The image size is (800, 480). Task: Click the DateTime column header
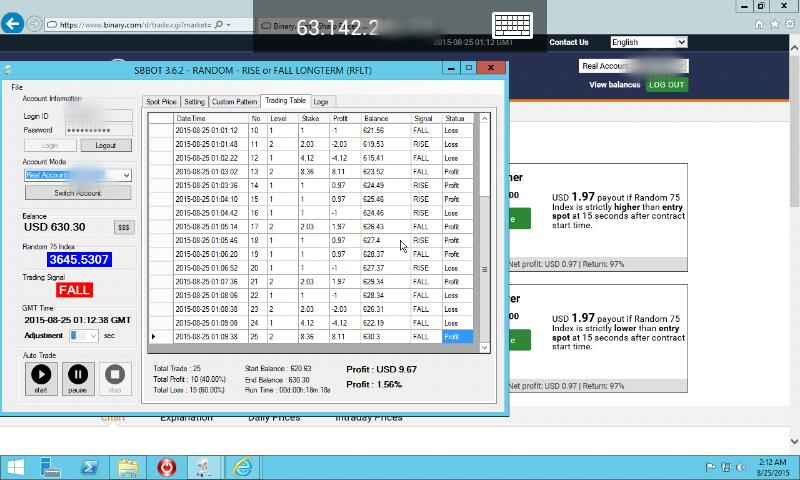pos(211,118)
